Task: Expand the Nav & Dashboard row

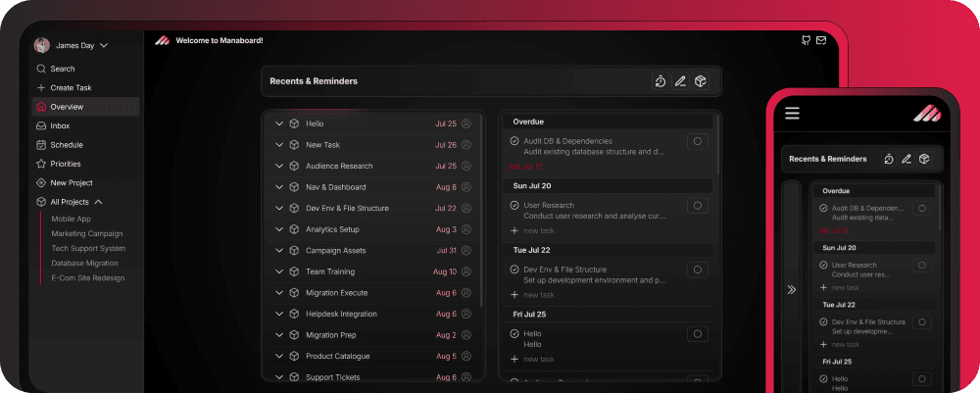Action: click(x=278, y=187)
